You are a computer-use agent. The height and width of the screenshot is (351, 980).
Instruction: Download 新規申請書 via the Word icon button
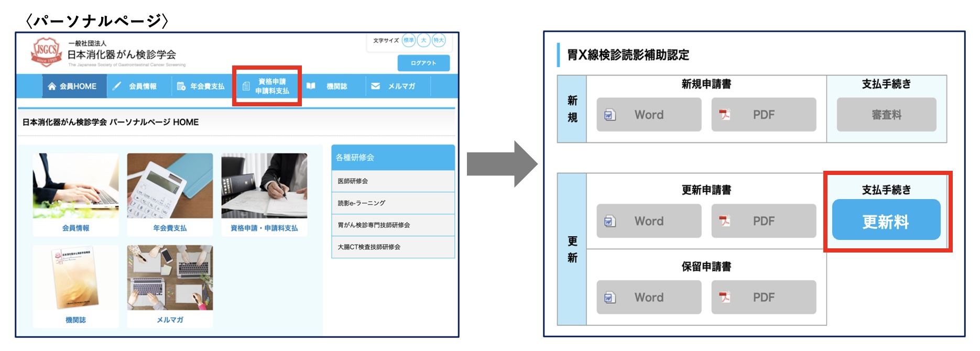(648, 115)
